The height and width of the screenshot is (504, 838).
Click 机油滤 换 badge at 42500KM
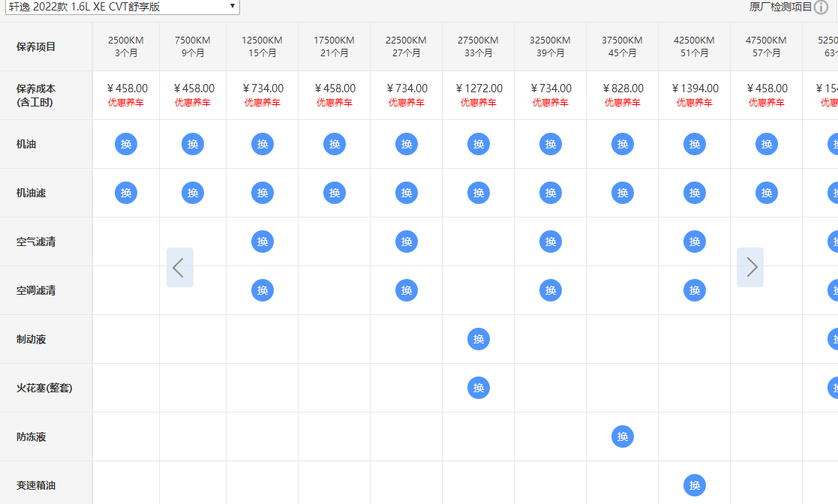(x=695, y=193)
